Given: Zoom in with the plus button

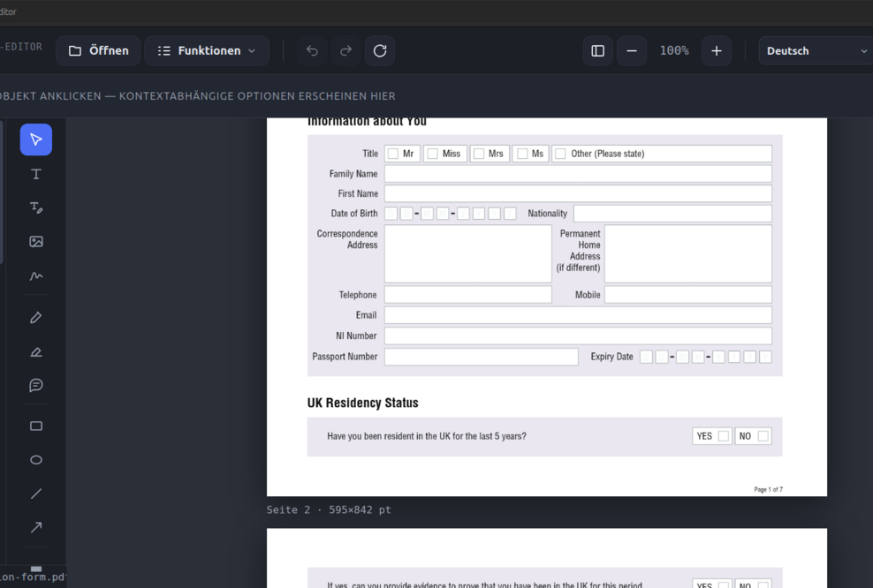Looking at the screenshot, I should click(x=717, y=50).
